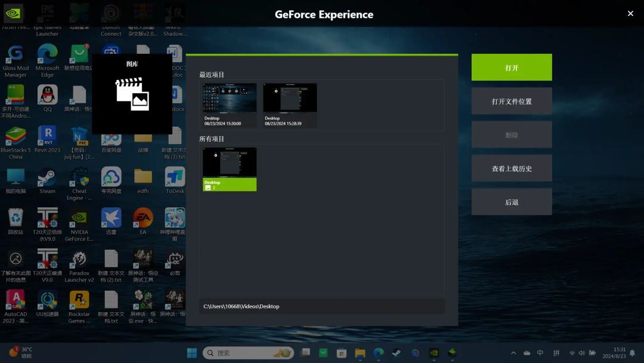The height and width of the screenshot is (363, 644).
Task: Open Microsoft Store from taskbar
Action: (x=341, y=353)
